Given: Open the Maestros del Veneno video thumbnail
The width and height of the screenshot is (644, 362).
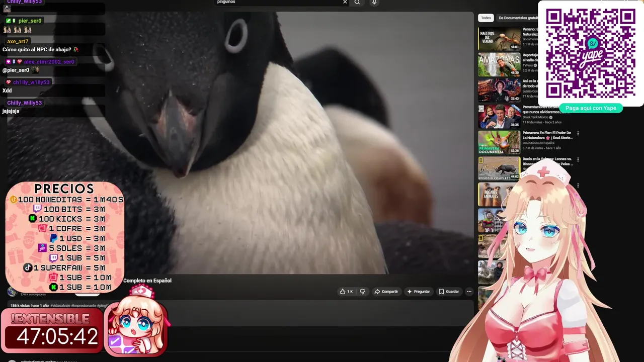Looking at the screenshot, I should coord(499,38).
